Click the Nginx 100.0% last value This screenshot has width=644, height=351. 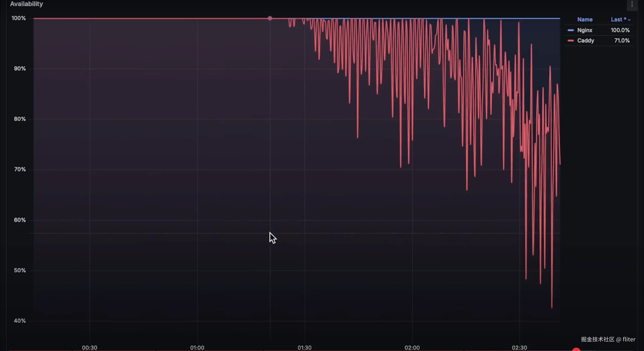pyautogui.click(x=620, y=30)
